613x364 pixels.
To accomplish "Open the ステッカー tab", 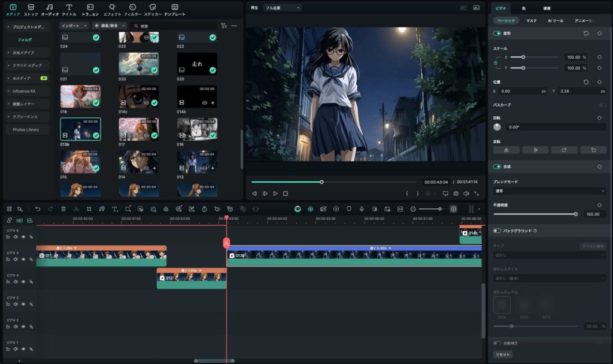I will point(153,10).
